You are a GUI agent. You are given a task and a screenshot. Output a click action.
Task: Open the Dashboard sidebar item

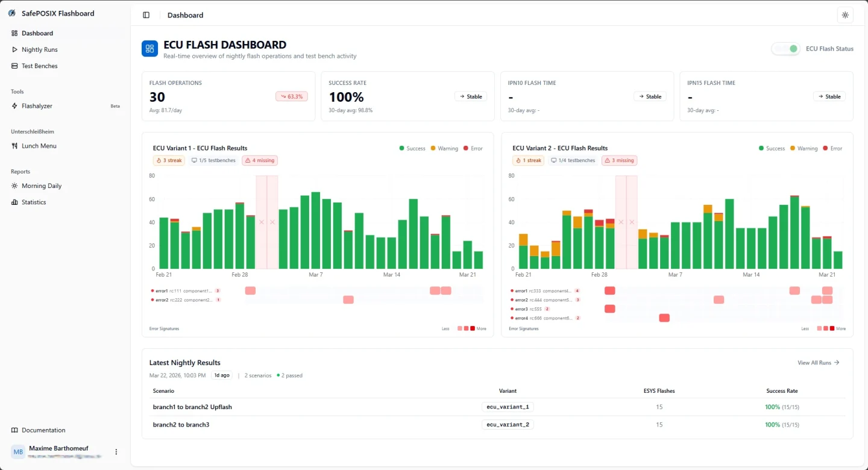[65, 33]
